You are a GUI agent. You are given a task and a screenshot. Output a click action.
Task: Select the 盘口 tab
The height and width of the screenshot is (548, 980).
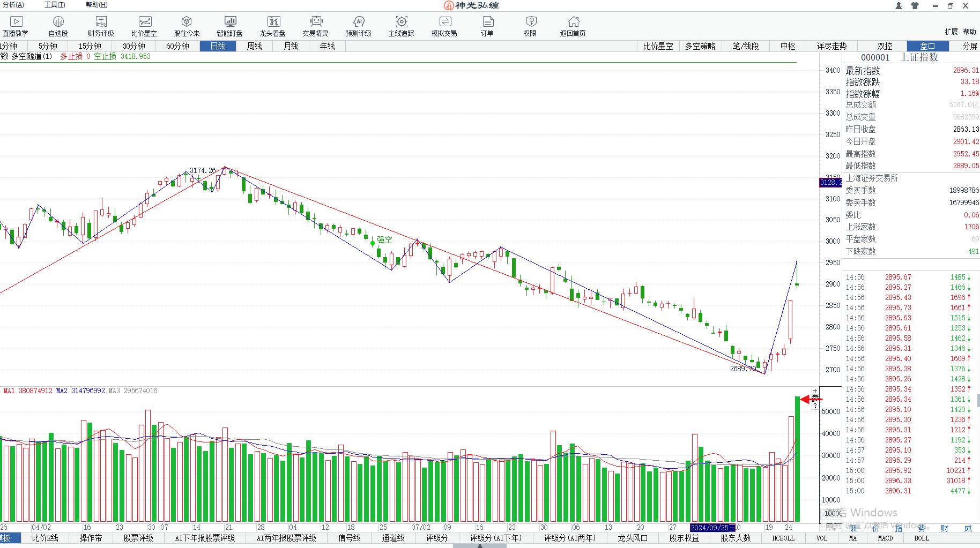click(927, 46)
